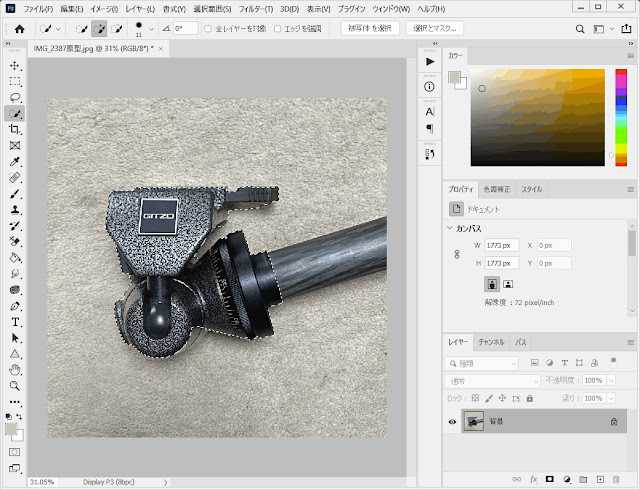
Task: Enable the enhance edge checkbox
Action: [x=278, y=29]
